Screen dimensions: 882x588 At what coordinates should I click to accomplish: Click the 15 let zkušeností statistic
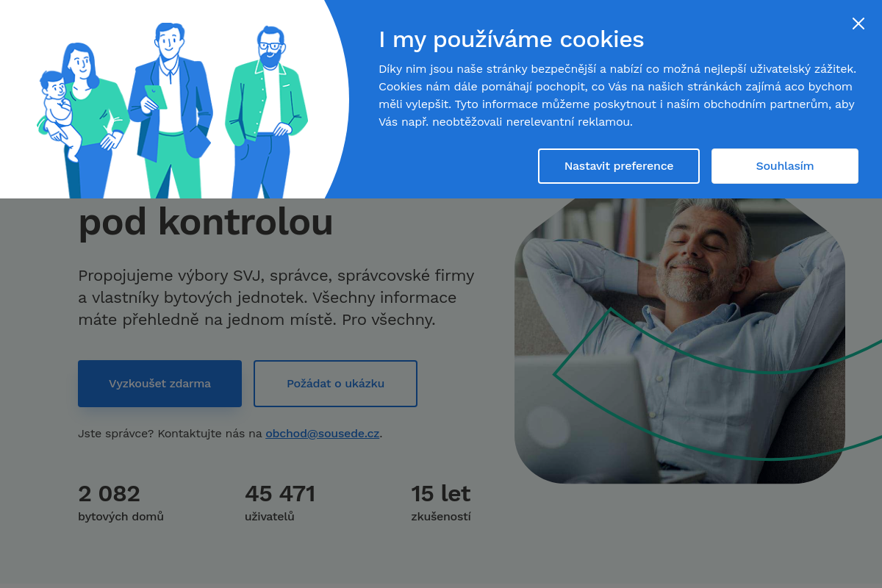tap(441, 503)
